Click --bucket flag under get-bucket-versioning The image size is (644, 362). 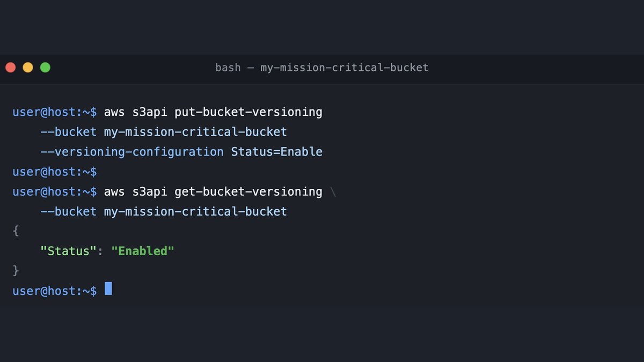(69, 211)
